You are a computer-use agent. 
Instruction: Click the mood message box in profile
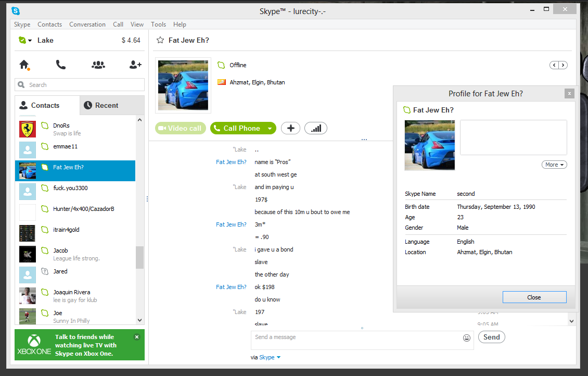(514, 137)
